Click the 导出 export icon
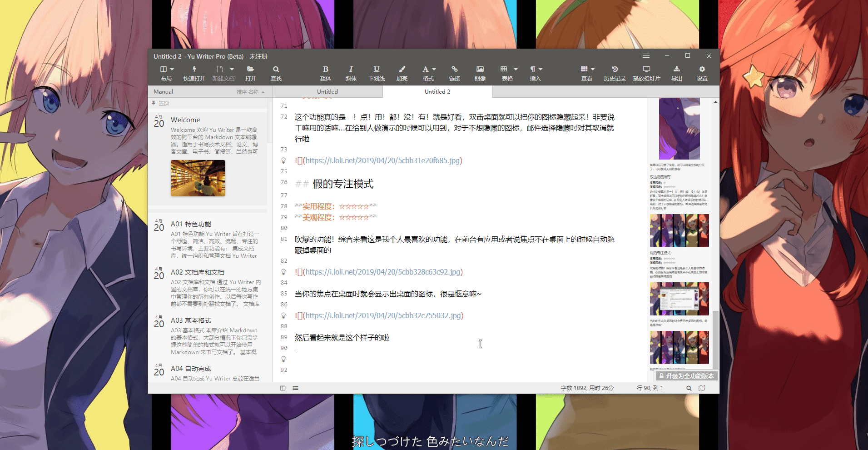The width and height of the screenshot is (868, 450). tap(677, 69)
